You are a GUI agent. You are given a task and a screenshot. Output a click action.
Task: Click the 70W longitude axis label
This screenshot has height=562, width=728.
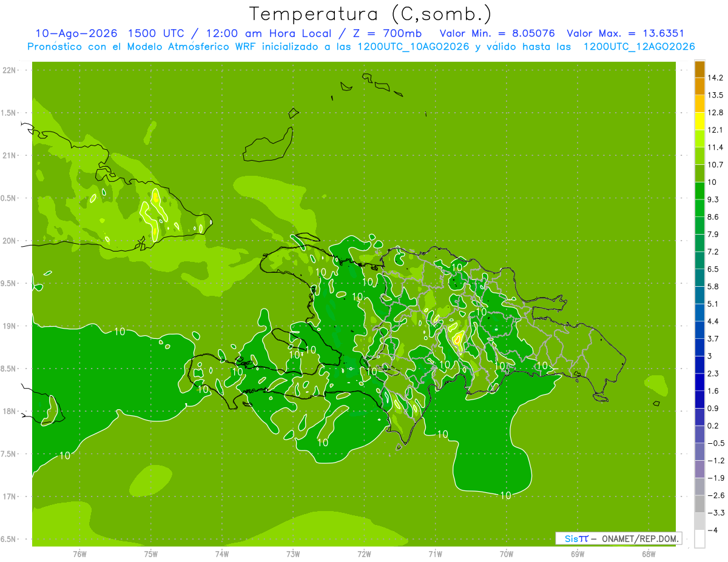point(507,554)
